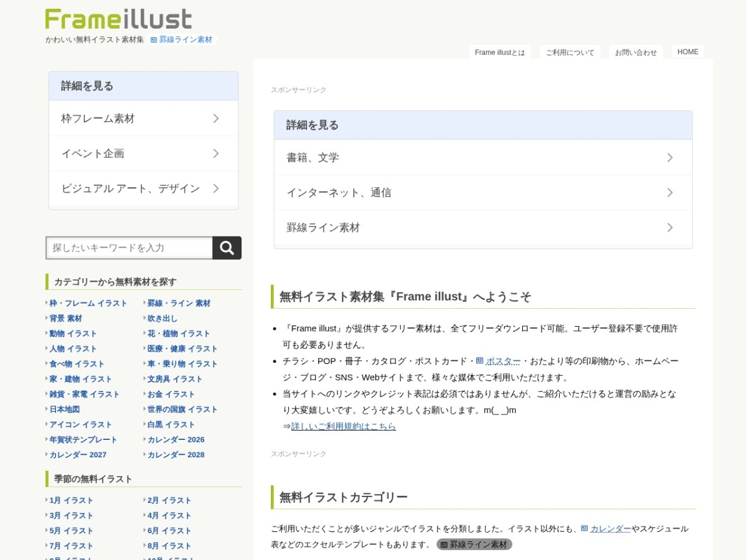Viewport: 747px width, 560px height.
Task: Open 動物 イラスト category
Action: click(73, 334)
